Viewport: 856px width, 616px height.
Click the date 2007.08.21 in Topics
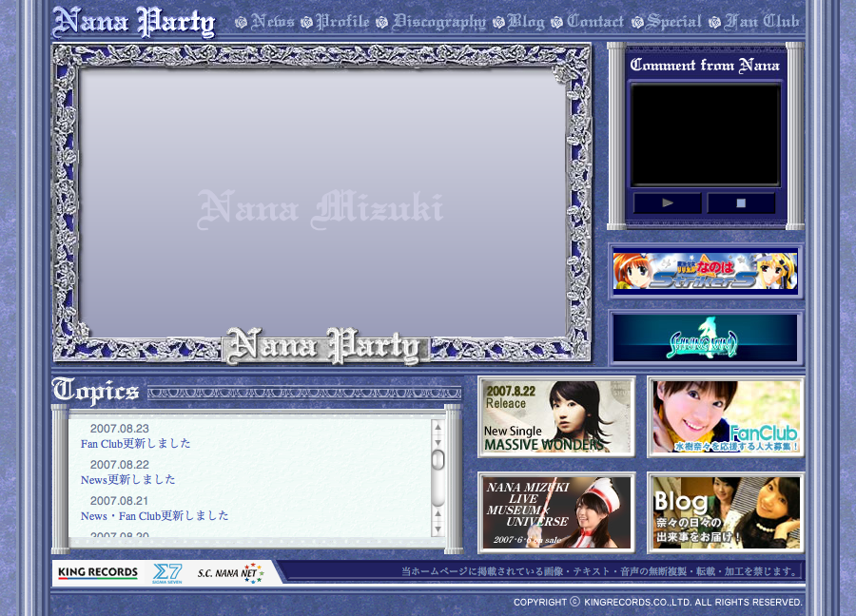tap(120, 501)
